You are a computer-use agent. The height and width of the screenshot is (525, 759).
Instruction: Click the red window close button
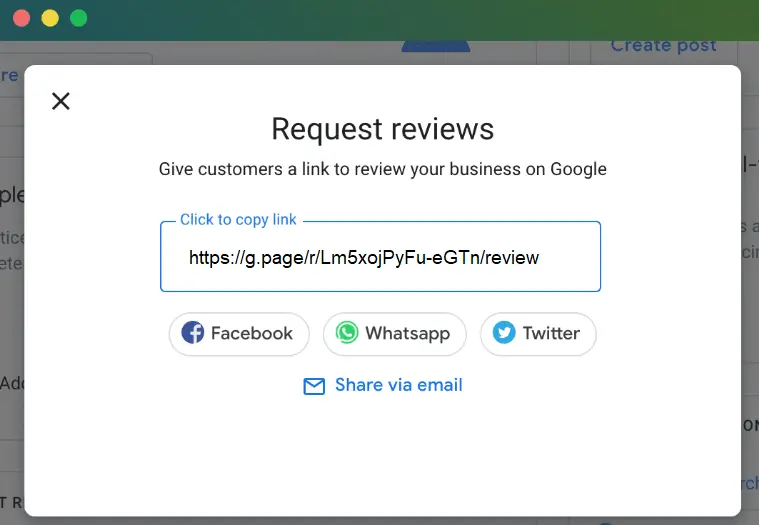(x=21, y=18)
